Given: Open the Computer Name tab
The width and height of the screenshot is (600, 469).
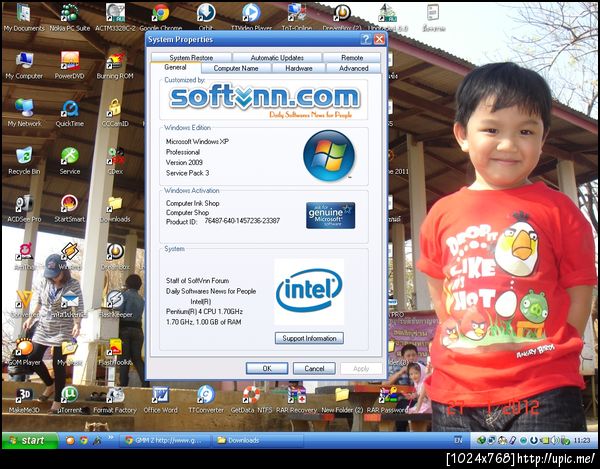Looking at the screenshot, I should point(236,68).
